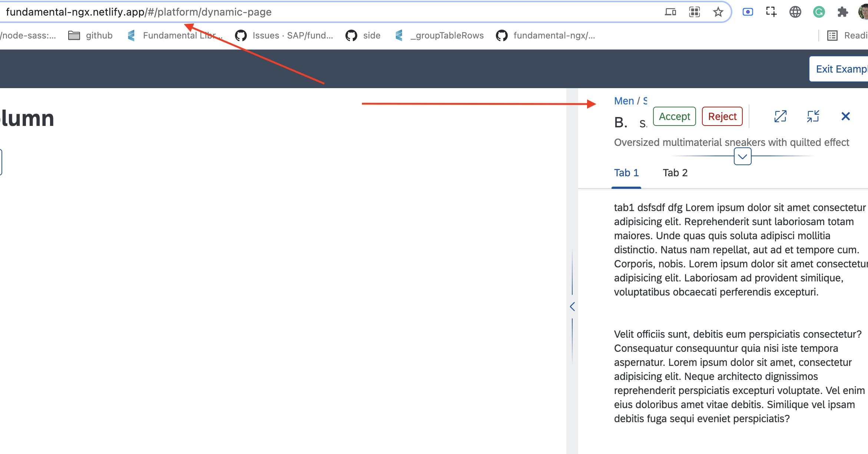Click the Grammarly extension icon
The image size is (868, 454).
[x=819, y=12]
